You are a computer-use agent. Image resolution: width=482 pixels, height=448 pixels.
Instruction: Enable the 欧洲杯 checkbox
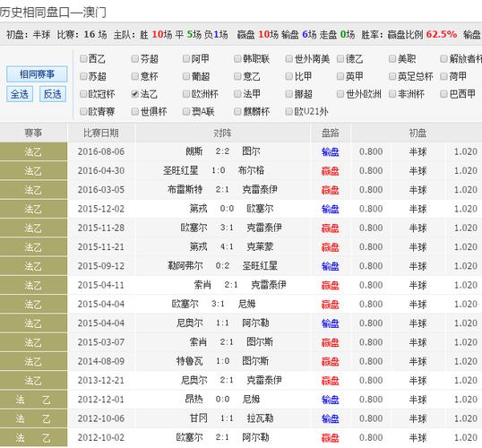click(186, 94)
